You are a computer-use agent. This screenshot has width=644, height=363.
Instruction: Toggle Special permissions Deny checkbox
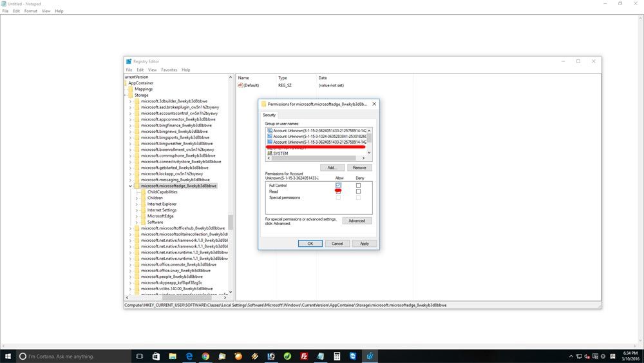pos(358,198)
